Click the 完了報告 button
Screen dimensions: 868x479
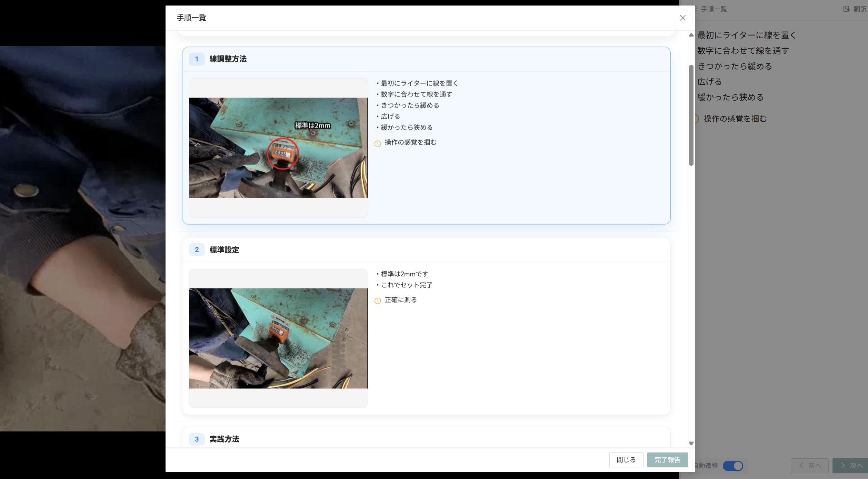tap(667, 460)
